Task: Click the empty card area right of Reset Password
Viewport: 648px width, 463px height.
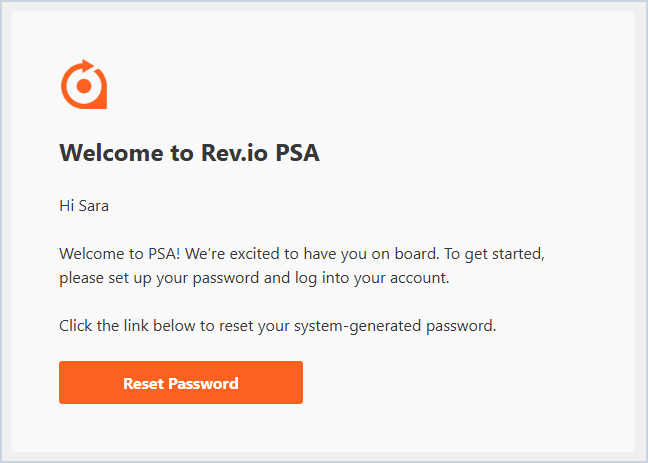Action: pyautogui.click(x=467, y=382)
